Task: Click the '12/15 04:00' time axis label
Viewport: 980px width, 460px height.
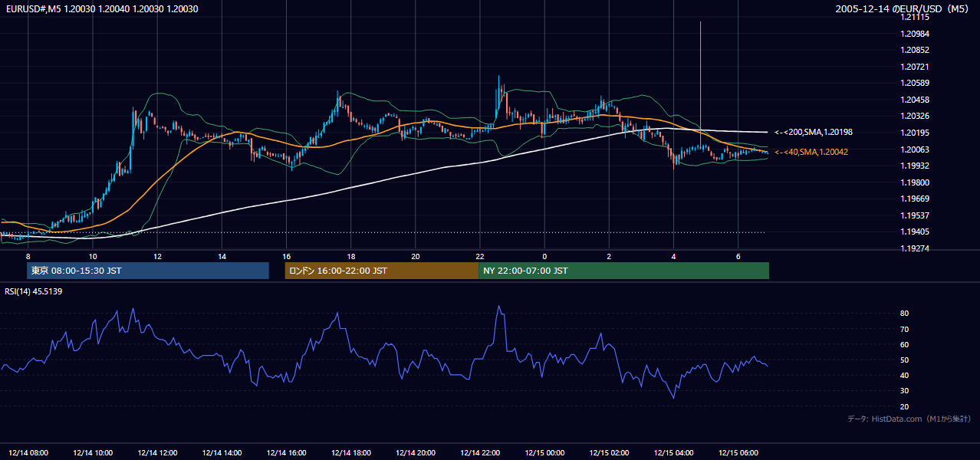Action: pos(673,453)
